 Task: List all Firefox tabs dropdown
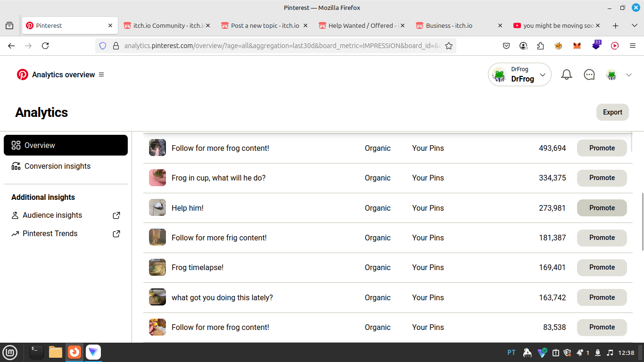pos(635,25)
